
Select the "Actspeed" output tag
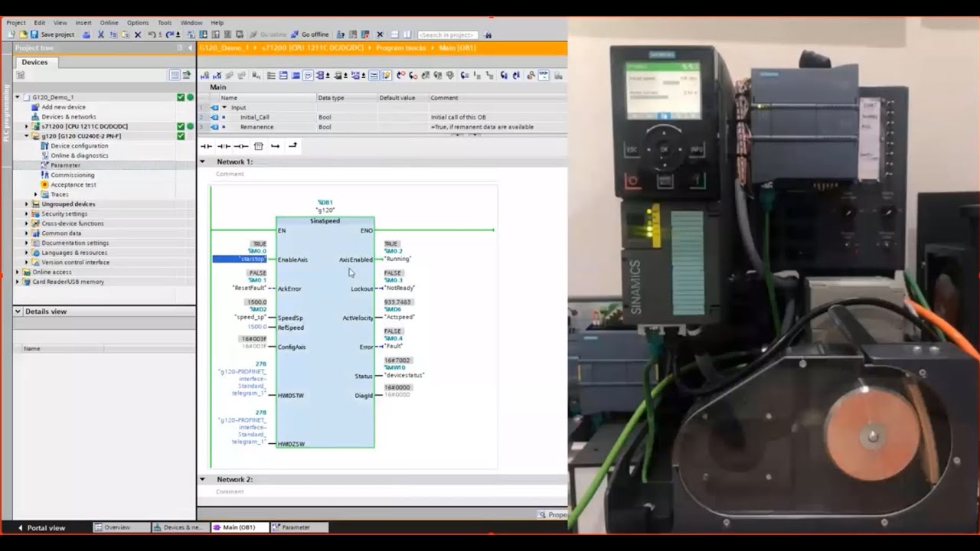coord(400,317)
